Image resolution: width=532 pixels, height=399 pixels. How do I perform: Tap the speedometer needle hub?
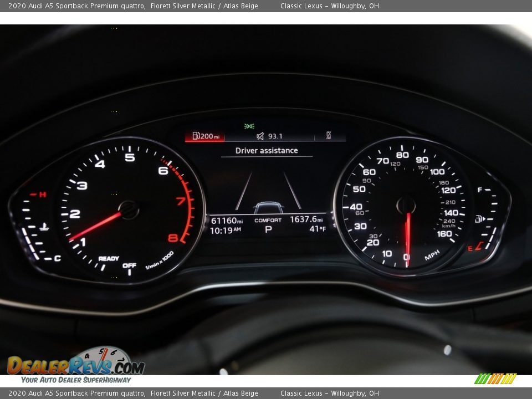click(406, 205)
